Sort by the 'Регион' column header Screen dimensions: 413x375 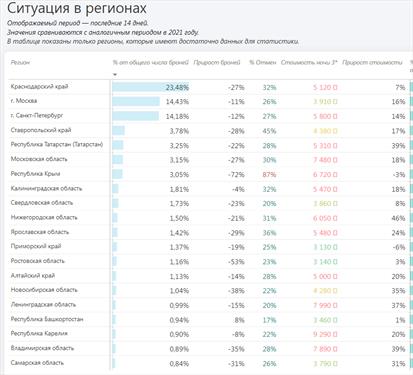(20, 63)
